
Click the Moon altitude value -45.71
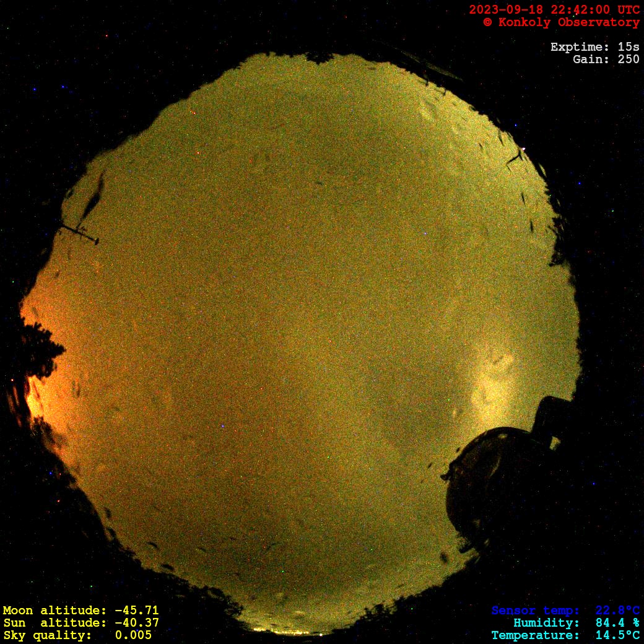(136, 611)
